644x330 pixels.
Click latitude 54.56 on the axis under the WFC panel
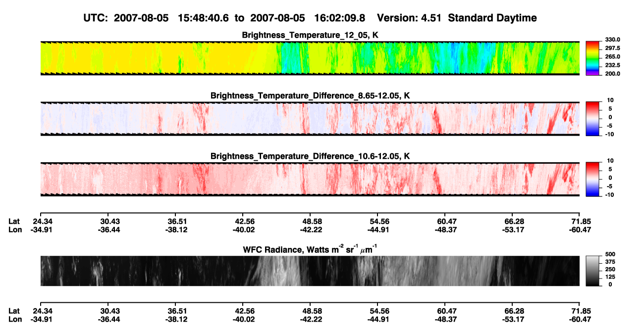(379, 311)
